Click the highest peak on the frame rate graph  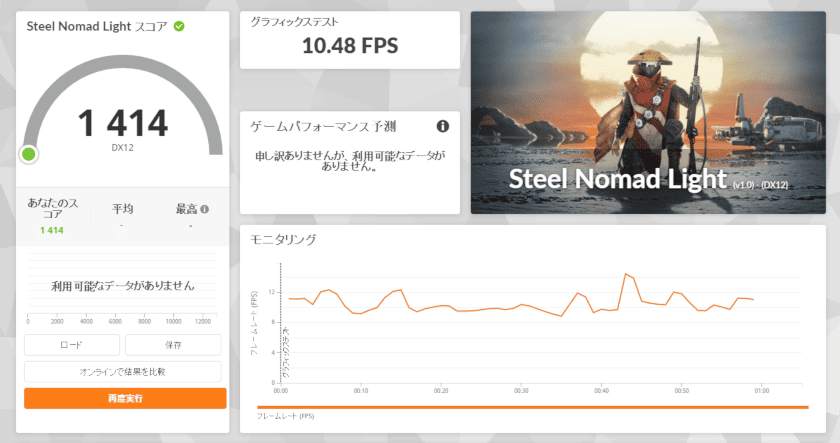(x=626, y=273)
